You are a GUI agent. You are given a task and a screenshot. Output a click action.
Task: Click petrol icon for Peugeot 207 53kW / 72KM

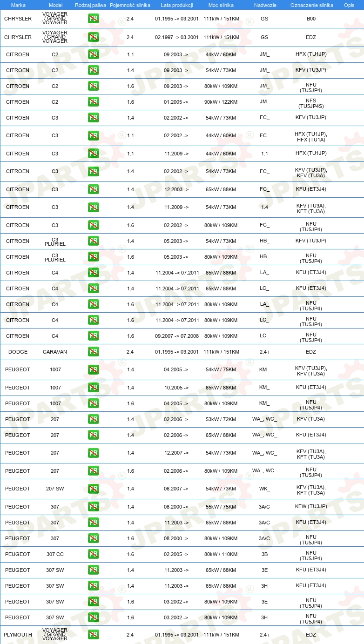click(x=93, y=419)
